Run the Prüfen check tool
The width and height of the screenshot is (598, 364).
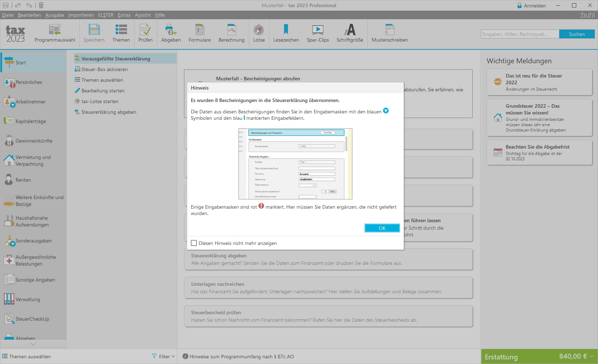[x=145, y=33]
